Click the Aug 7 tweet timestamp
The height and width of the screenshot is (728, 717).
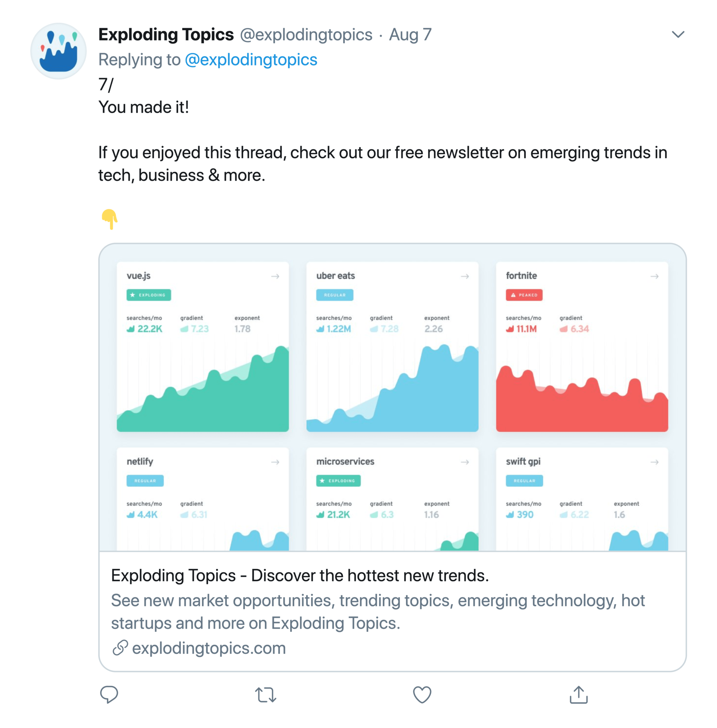(410, 35)
